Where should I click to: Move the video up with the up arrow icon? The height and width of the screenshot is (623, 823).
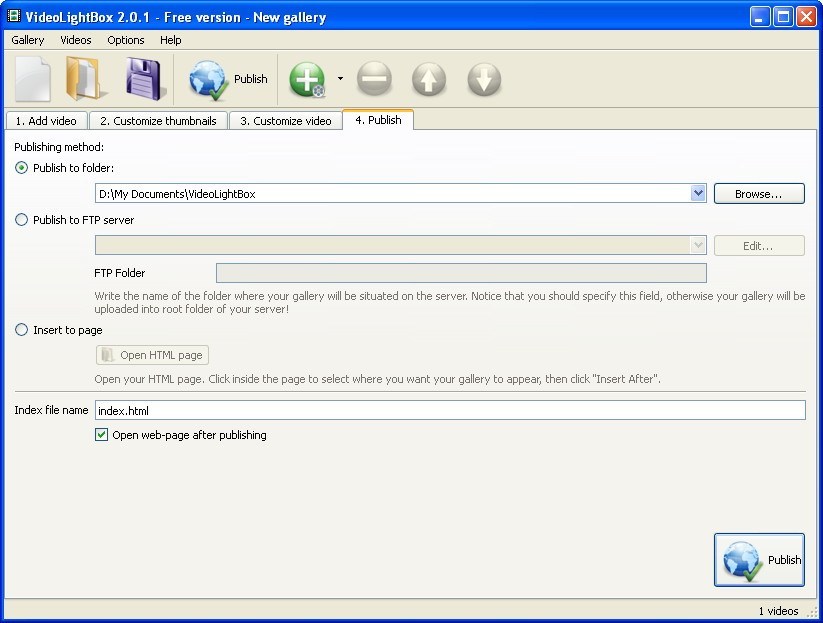[x=429, y=79]
